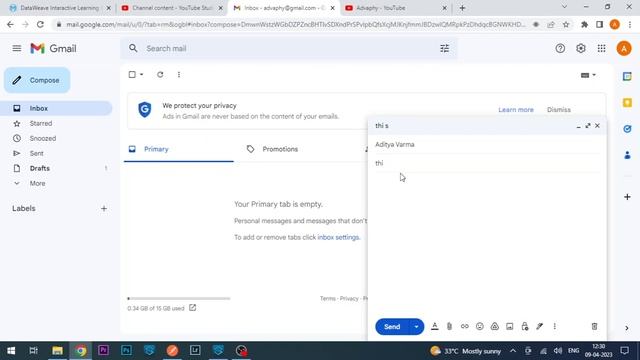
Task: Open full-screen compose via the pop-out icon
Action: click(588, 126)
